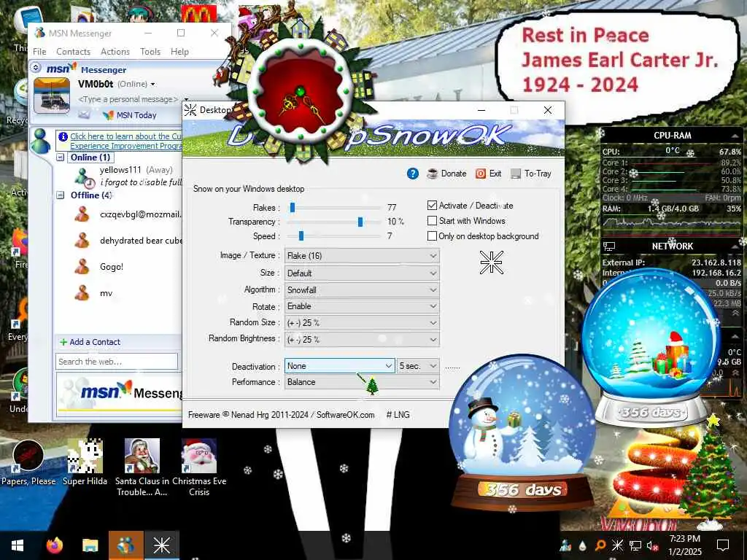Click the Transparency slider handle

coord(360,222)
